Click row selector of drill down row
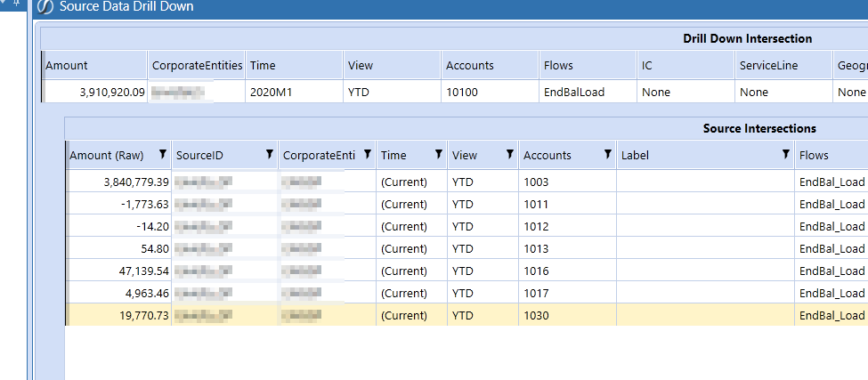 tap(43, 92)
